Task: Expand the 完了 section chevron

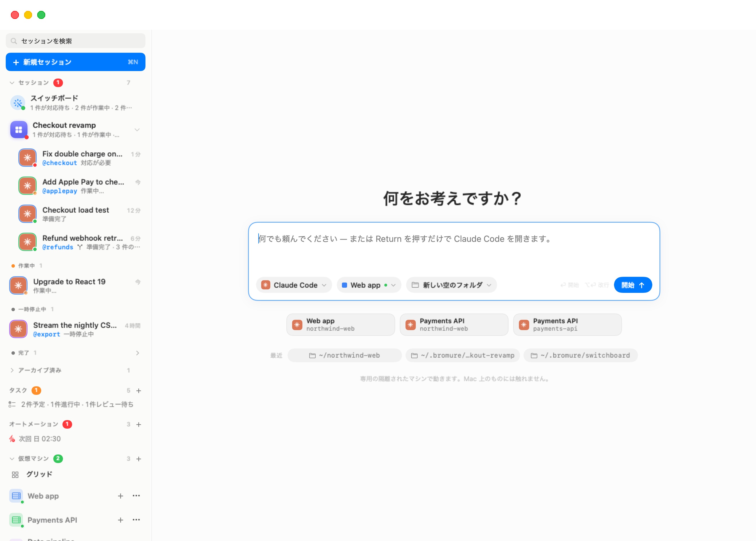Action: click(137, 353)
